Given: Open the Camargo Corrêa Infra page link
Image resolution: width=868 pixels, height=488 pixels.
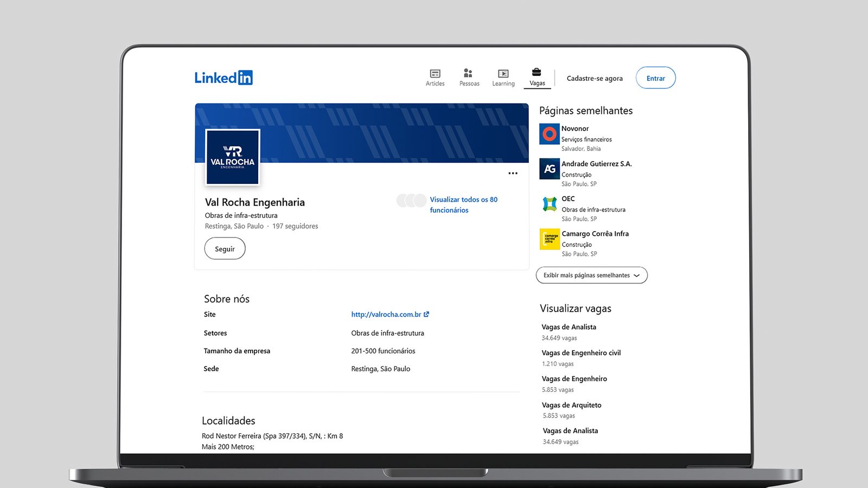Looking at the screenshot, I should [595, 234].
